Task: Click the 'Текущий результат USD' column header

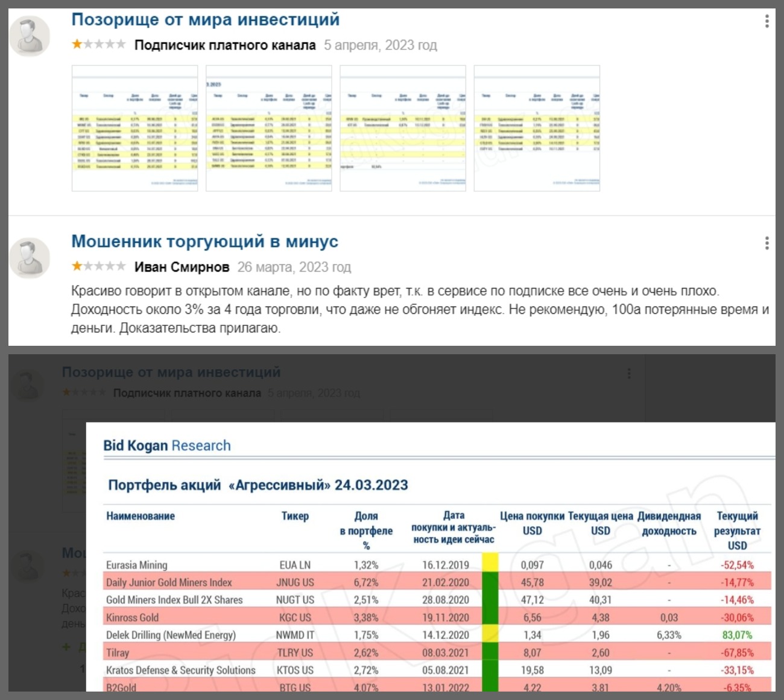Action: [737, 530]
